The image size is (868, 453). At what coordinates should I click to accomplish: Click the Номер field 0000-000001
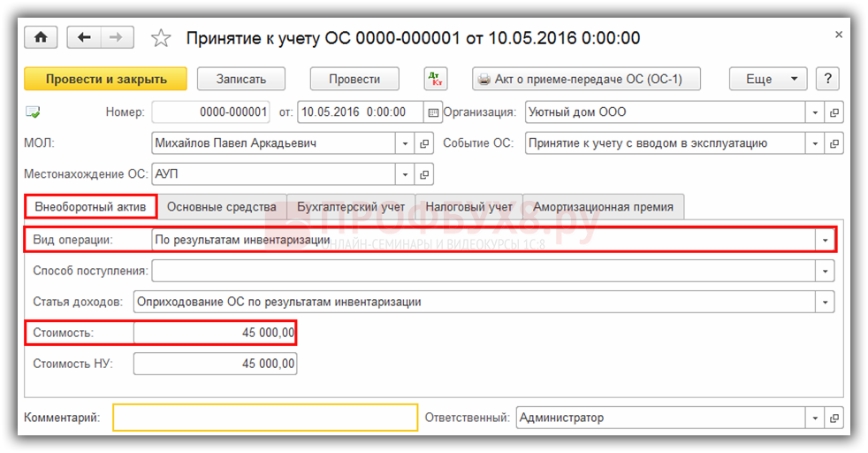pyautogui.click(x=211, y=112)
